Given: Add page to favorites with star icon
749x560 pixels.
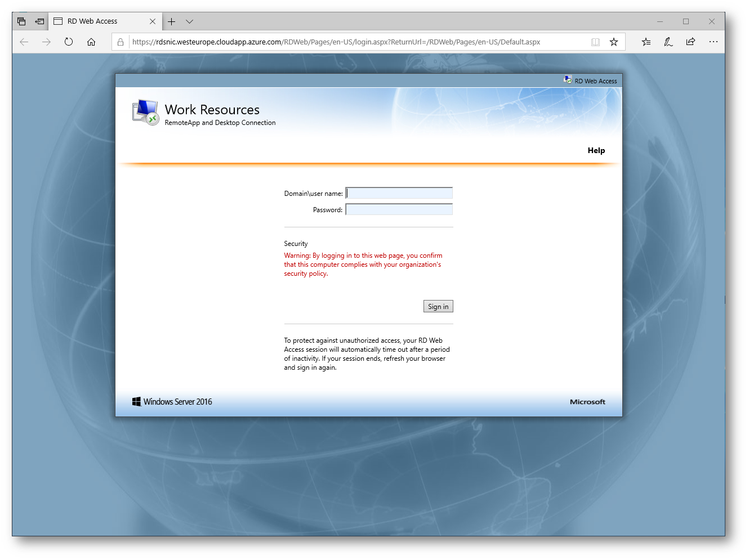Looking at the screenshot, I should pos(614,42).
